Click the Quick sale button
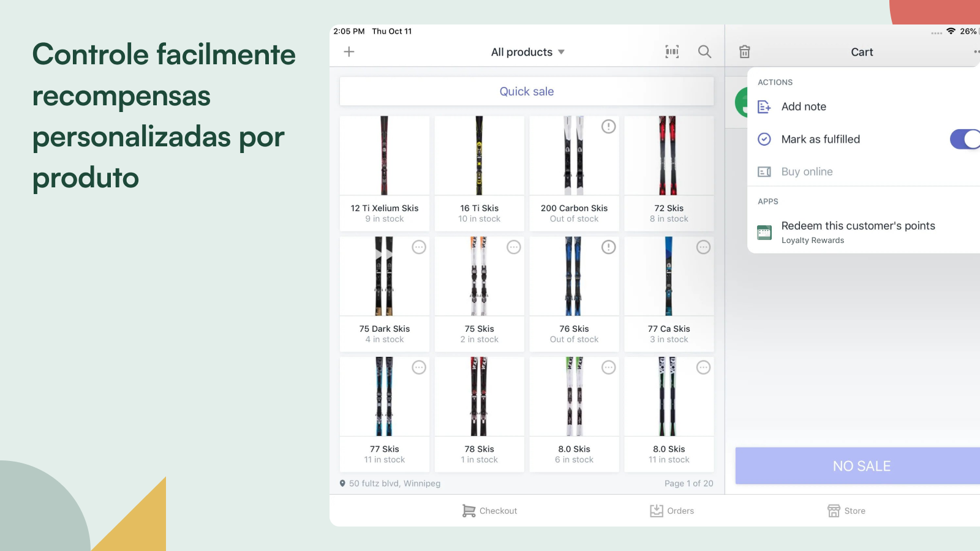 pos(527,91)
